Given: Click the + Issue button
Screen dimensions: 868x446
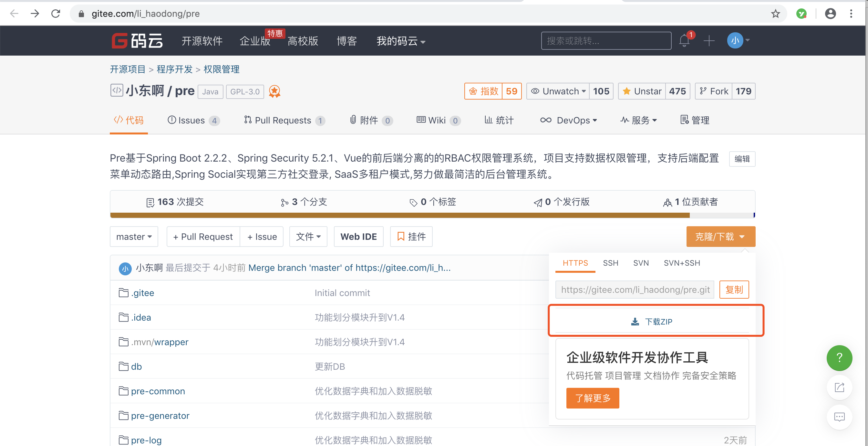Looking at the screenshot, I should coord(262,237).
